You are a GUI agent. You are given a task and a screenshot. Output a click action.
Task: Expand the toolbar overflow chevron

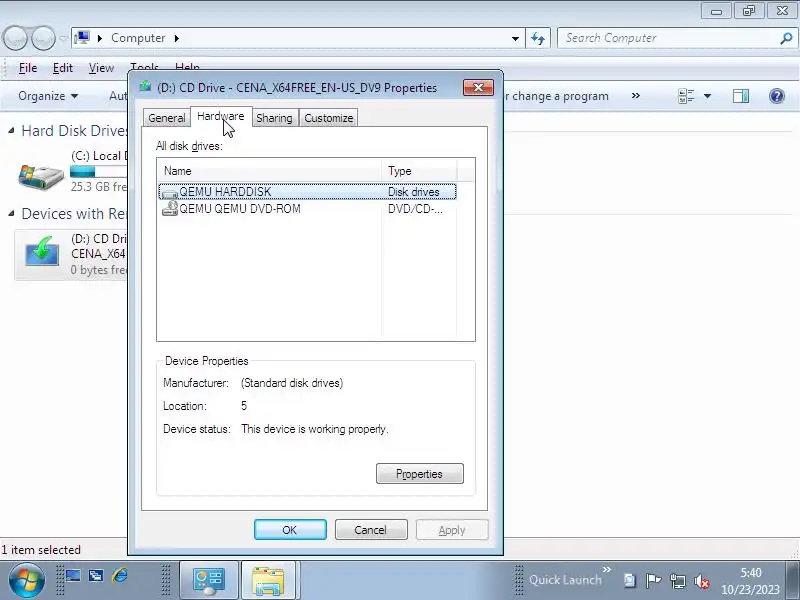coord(636,95)
